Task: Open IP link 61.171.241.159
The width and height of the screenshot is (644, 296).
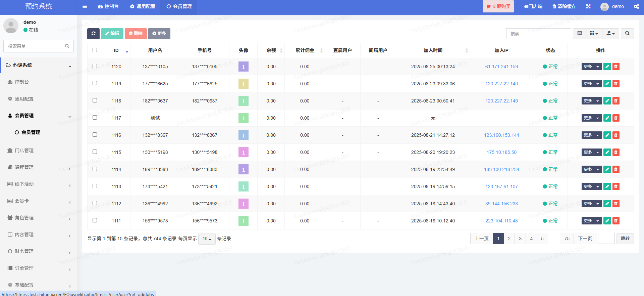Action: point(501,67)
